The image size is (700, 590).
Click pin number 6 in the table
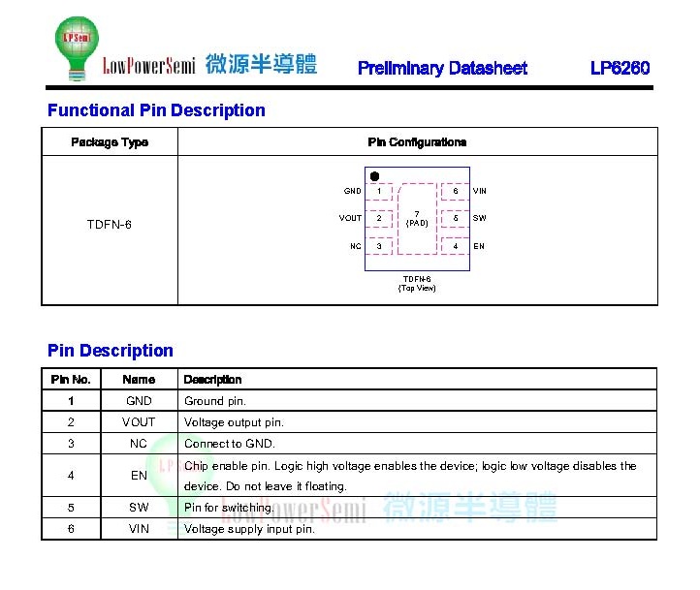pyautogui.click(x=71, y=529)
